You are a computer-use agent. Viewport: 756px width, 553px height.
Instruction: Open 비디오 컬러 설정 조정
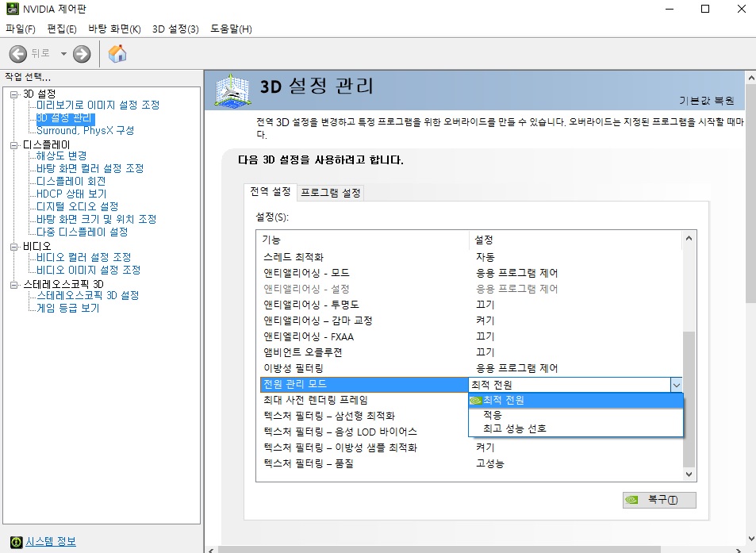click(x=84, y=257)
